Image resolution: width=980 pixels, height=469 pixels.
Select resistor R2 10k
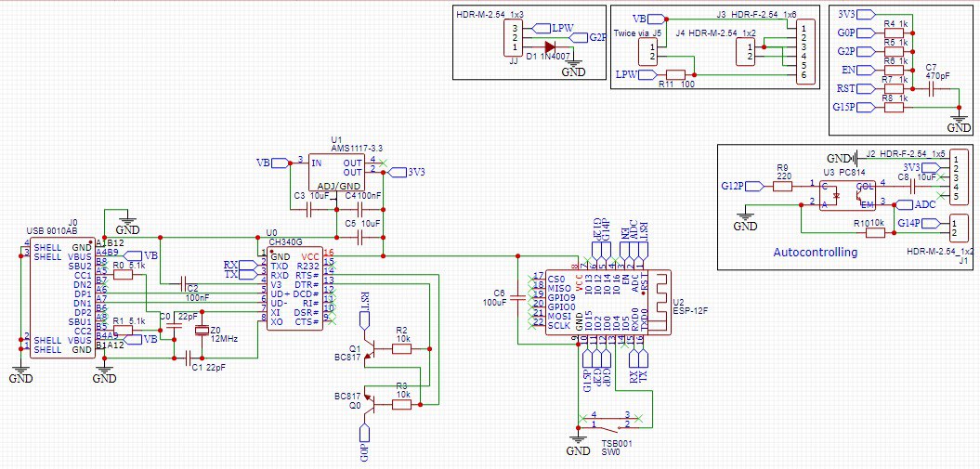(x=401, y=350)
